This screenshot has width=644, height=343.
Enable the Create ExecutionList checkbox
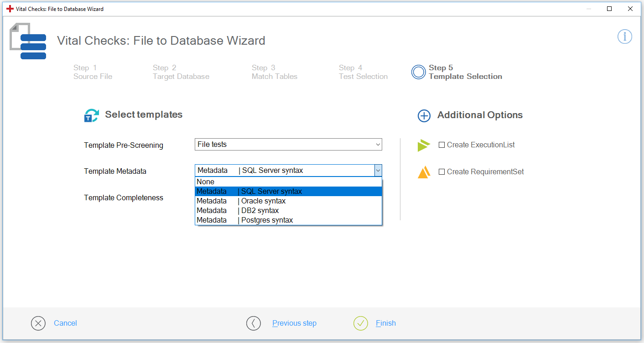click(441, 145)
